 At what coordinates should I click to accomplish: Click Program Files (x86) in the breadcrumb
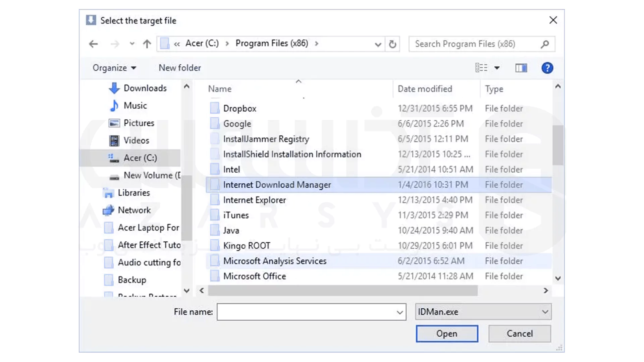pyautogui.click(x=272, y=44)
